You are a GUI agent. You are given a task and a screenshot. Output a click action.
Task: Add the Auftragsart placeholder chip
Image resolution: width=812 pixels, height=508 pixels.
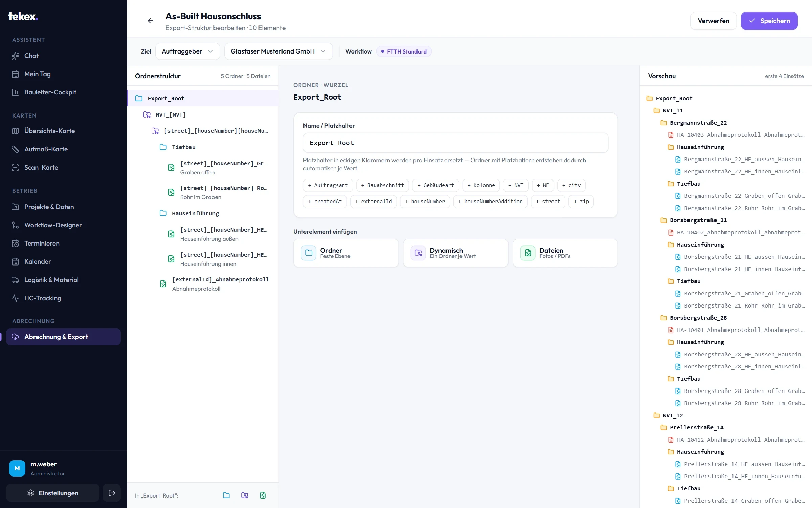(328, 185)
